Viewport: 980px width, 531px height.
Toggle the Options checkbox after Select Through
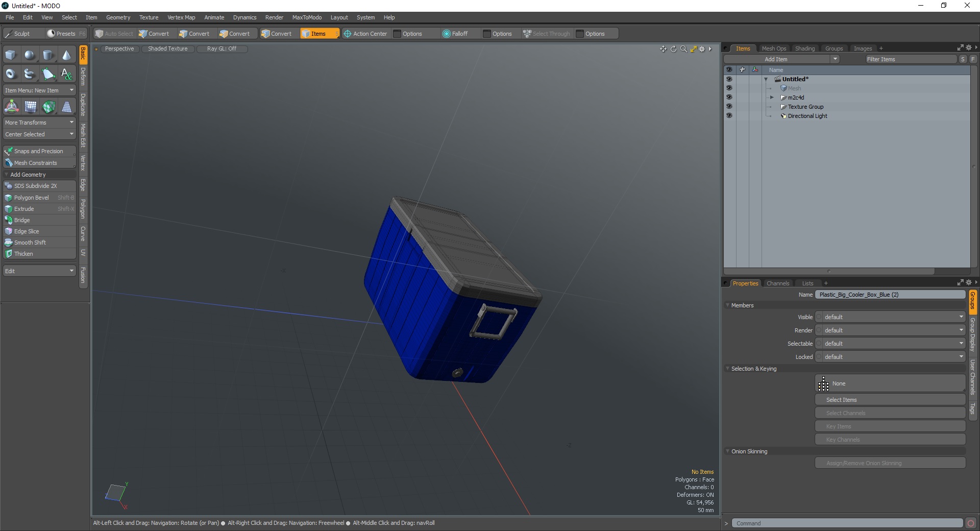(580, 34)
